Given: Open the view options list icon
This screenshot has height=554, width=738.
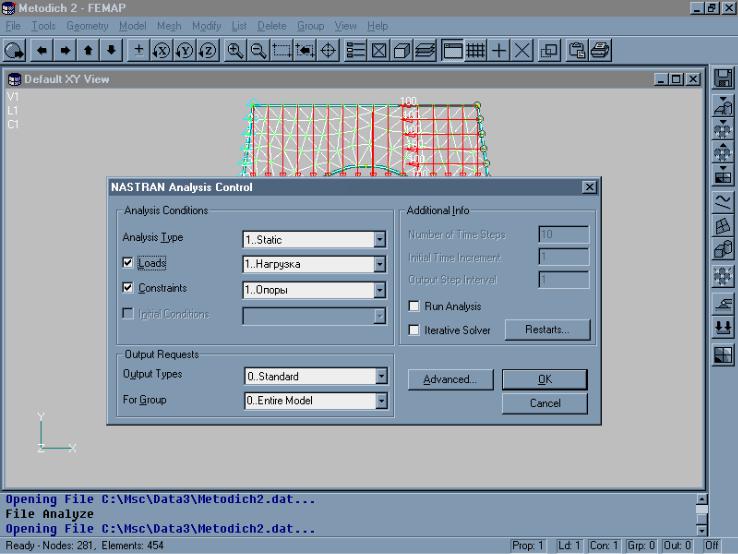Looking at the screenshot, I should (355, 50).
